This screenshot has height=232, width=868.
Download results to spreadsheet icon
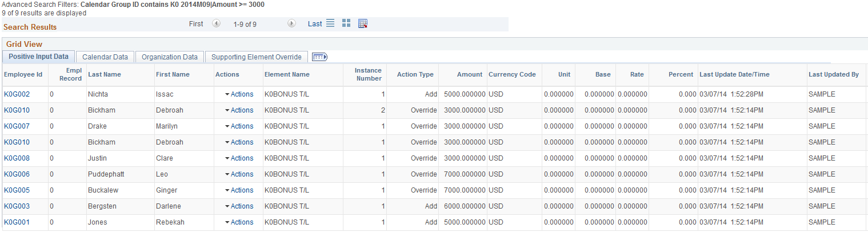[x=362, y=23]
